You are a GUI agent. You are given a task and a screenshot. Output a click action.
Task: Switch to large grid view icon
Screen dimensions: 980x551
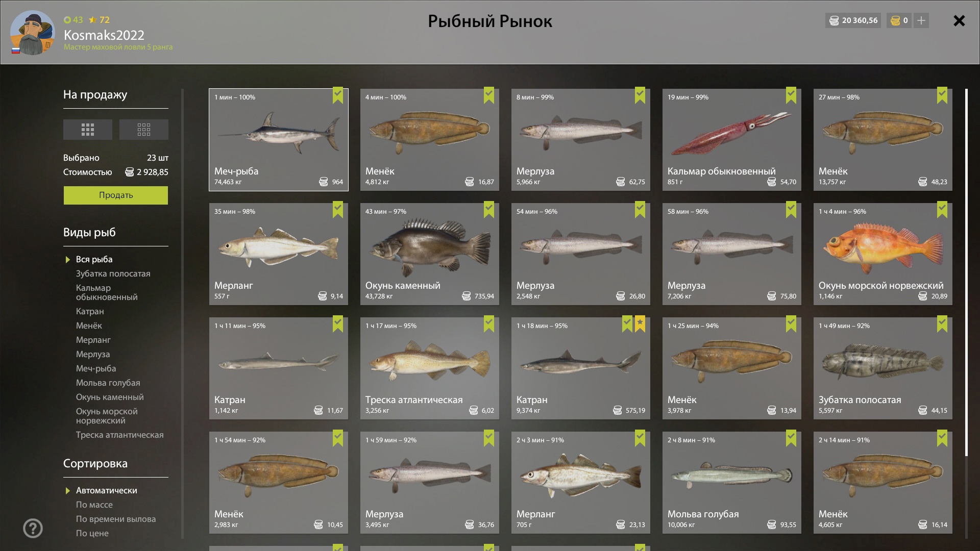click(x=88, y=130)
